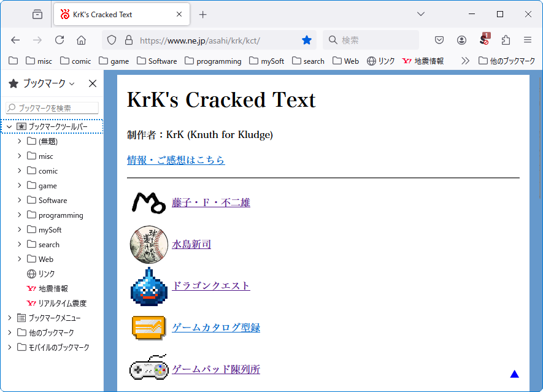Select the リンク bookmark in the sidebar

pyautogui.click(x=41, y=274)
